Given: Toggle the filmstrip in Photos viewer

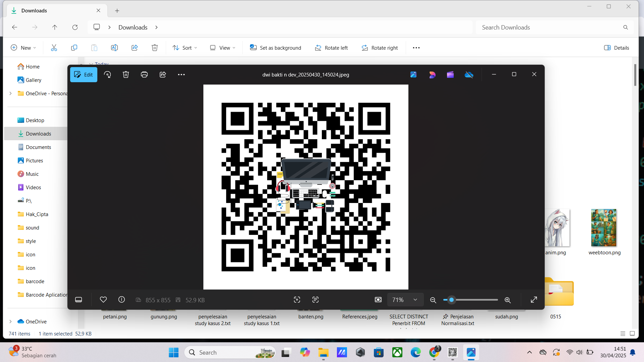Looking at the screenshot, I should point(79,300).
